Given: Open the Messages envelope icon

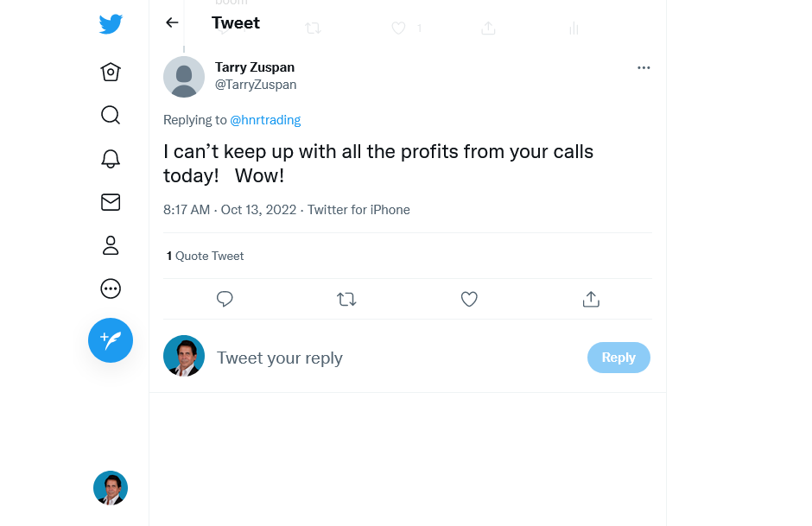Looking at the screenshot, I should (111, 202).
